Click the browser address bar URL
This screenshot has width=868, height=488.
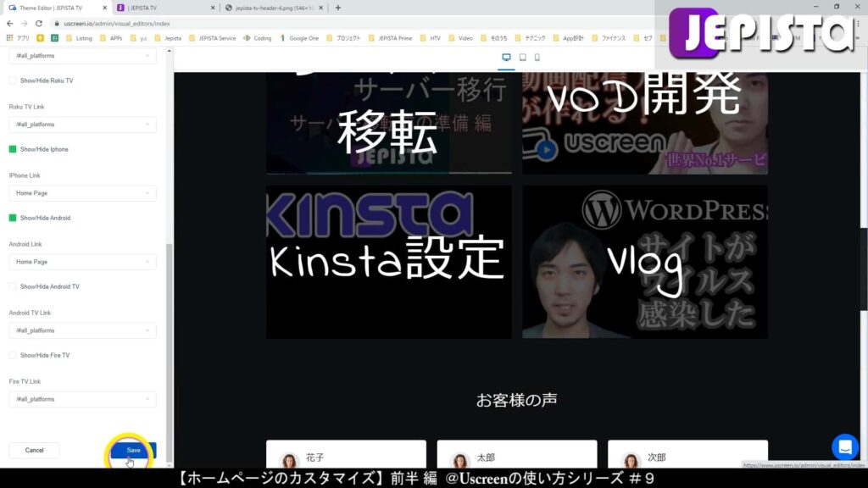coord(117,23)
